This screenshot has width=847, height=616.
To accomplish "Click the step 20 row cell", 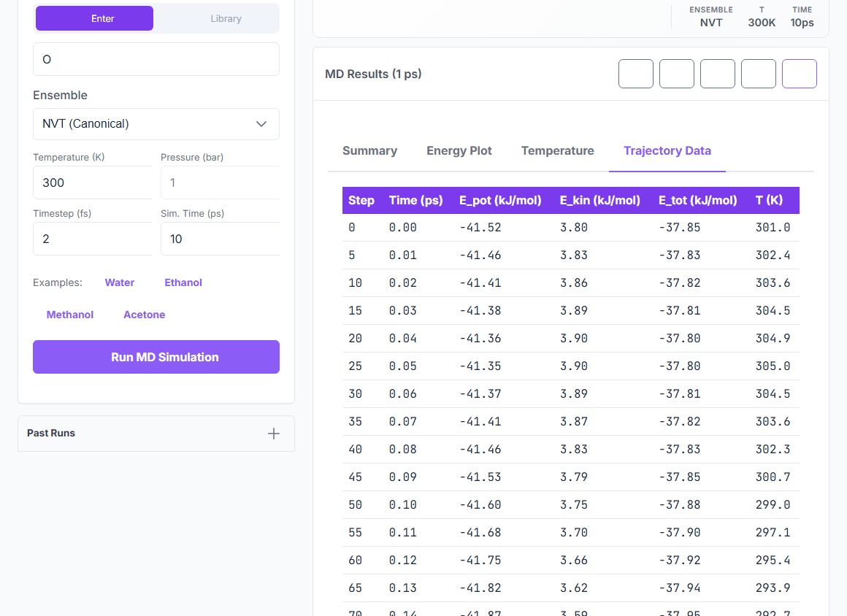I will (x=355, y=339).
